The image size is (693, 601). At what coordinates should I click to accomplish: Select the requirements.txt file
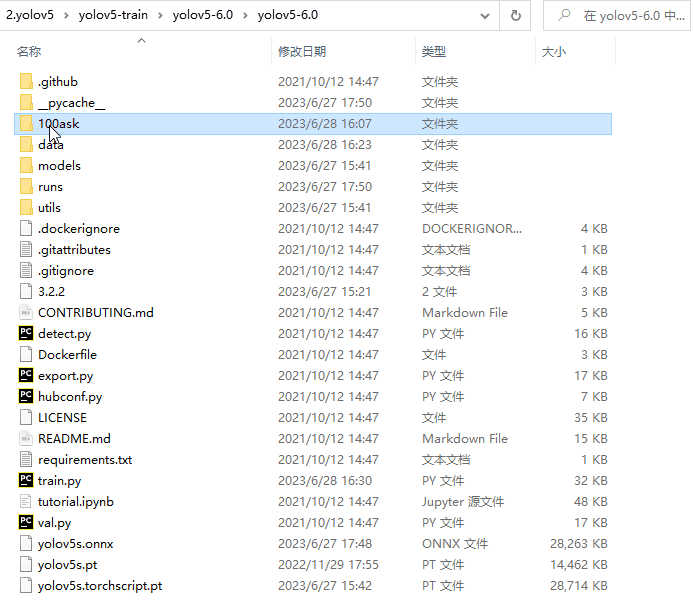click(x=84, y=459)
